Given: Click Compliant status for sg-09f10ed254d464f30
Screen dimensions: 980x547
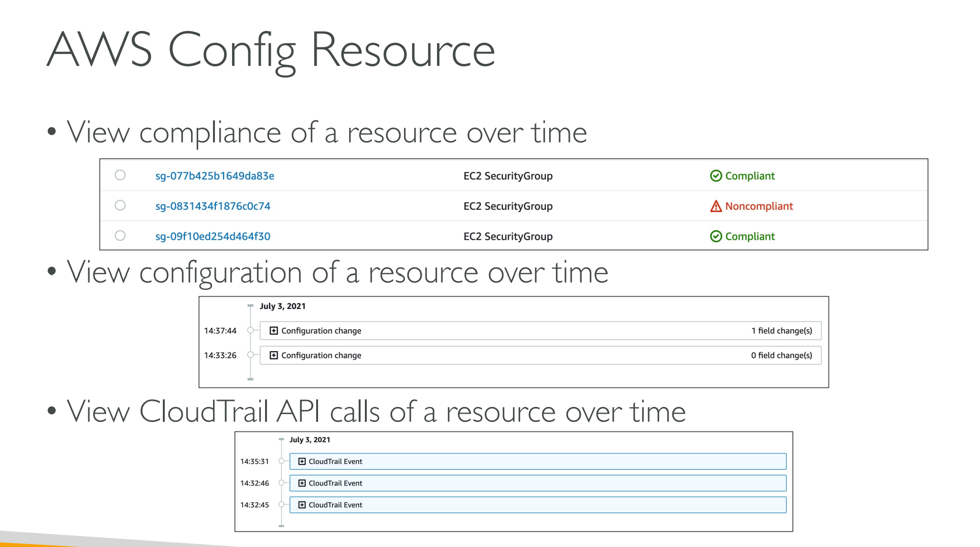Looking at the screenshot, I should 750,236.
